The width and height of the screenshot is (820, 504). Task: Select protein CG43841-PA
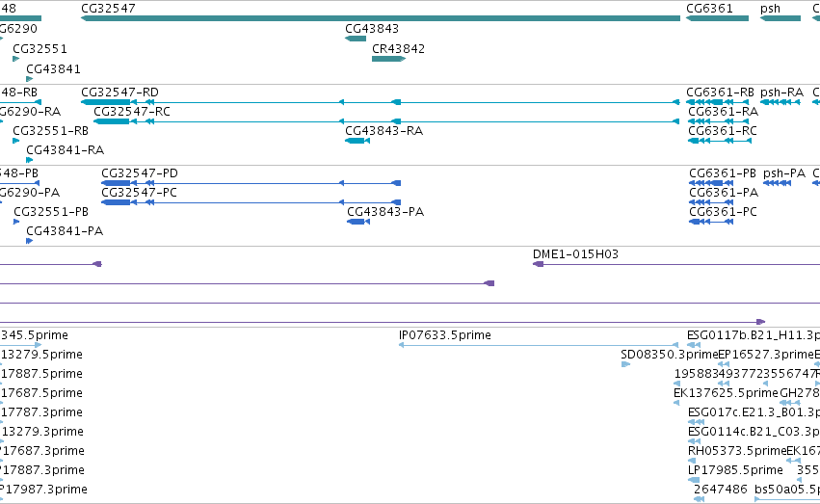coord(29,241)
